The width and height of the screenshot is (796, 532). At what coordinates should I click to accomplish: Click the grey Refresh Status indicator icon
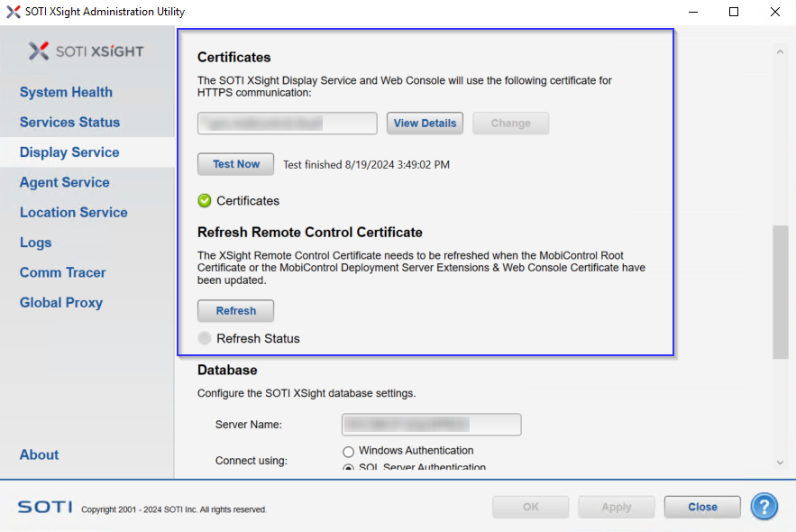coord(204,338)
